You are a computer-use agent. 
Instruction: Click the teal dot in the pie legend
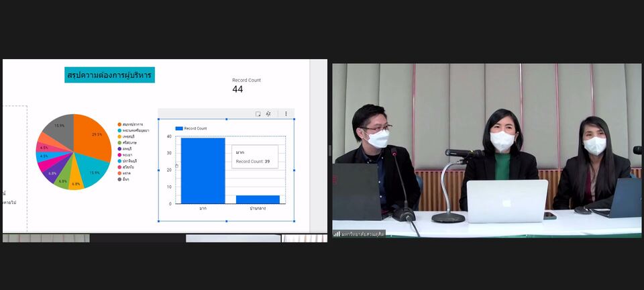click(x=119, y=130)
